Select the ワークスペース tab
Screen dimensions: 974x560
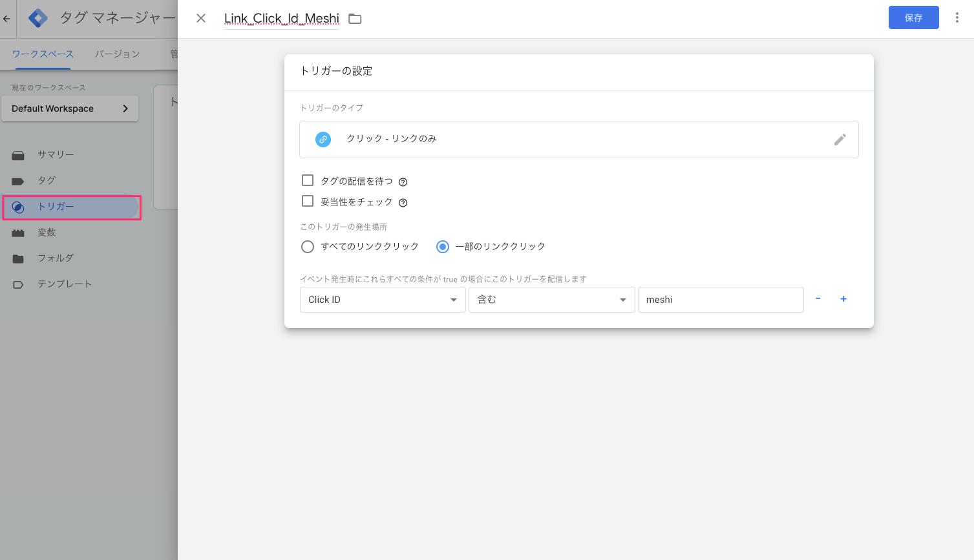coord(41,54)
